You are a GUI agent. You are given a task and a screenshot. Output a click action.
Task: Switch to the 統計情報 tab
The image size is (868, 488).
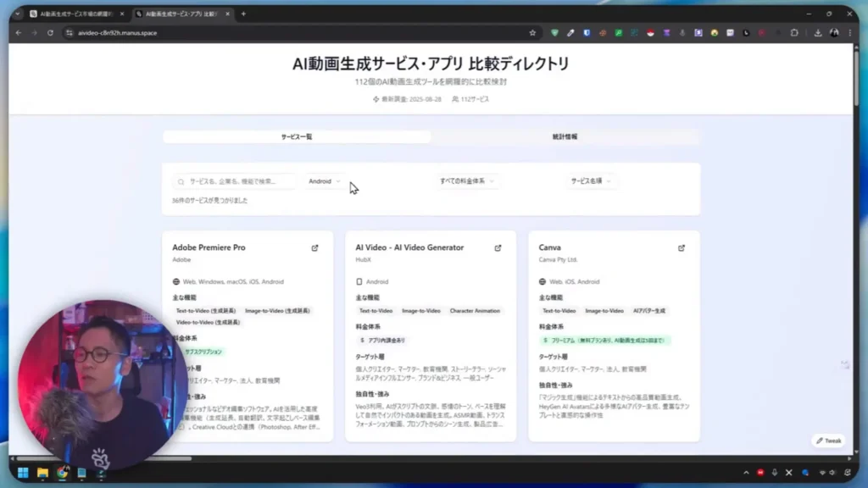point(565,136)
